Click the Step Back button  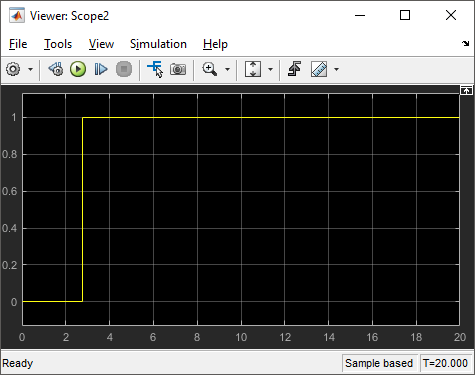[x=56, y=69]
